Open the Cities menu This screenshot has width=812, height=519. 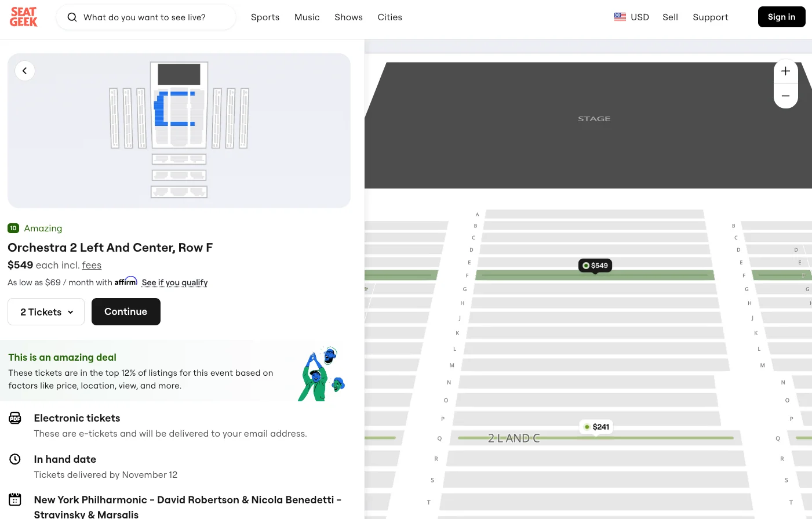389,17
